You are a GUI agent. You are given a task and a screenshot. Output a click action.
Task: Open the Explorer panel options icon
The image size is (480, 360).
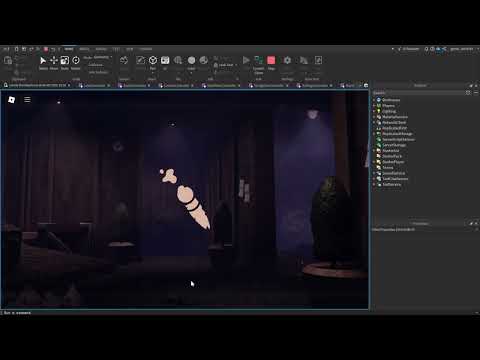[476, 93]
